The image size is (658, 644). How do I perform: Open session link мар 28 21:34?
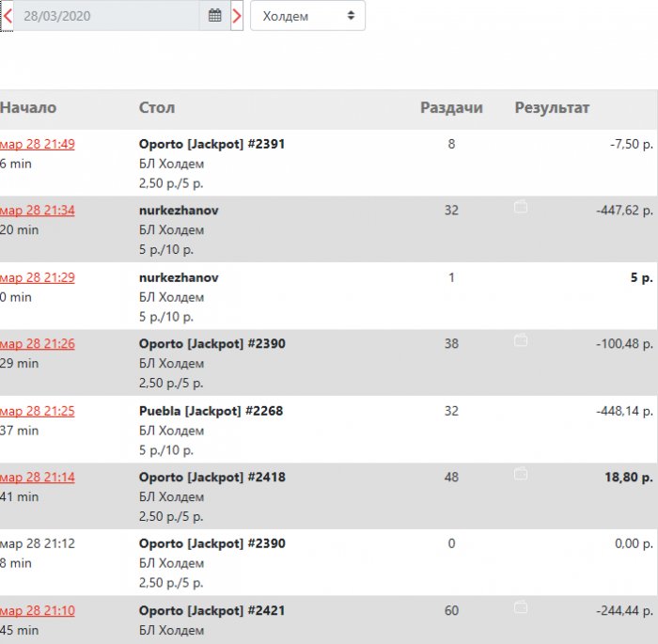[38, 211]
